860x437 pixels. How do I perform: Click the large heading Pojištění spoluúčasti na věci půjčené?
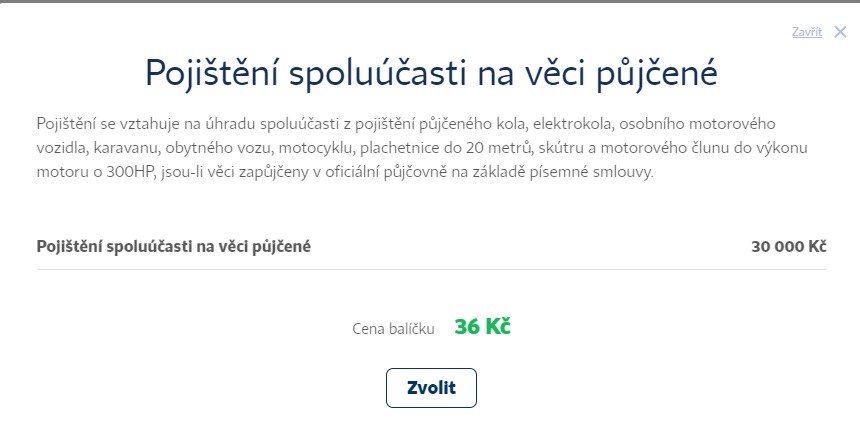pyautogui.click(x=431, y=72)
